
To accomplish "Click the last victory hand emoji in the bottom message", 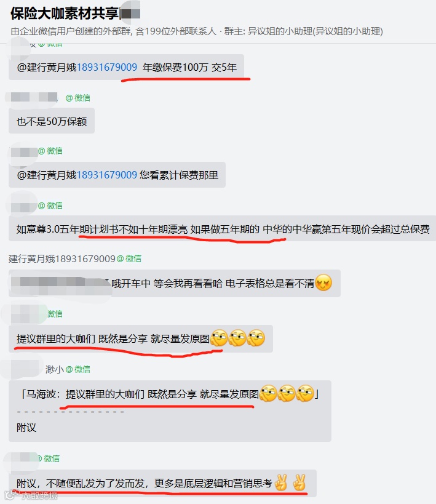I will (299, 482).
